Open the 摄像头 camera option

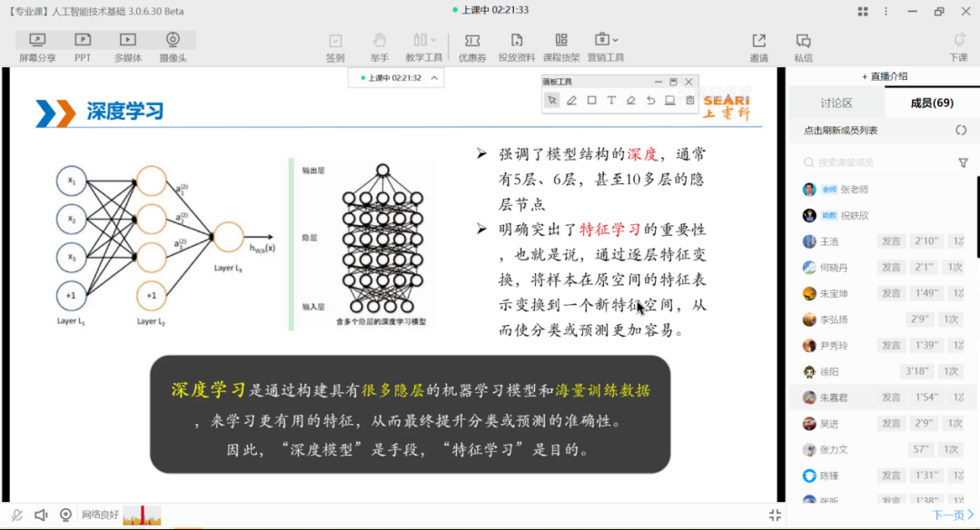pyautogui.click(x=173, y=47)
